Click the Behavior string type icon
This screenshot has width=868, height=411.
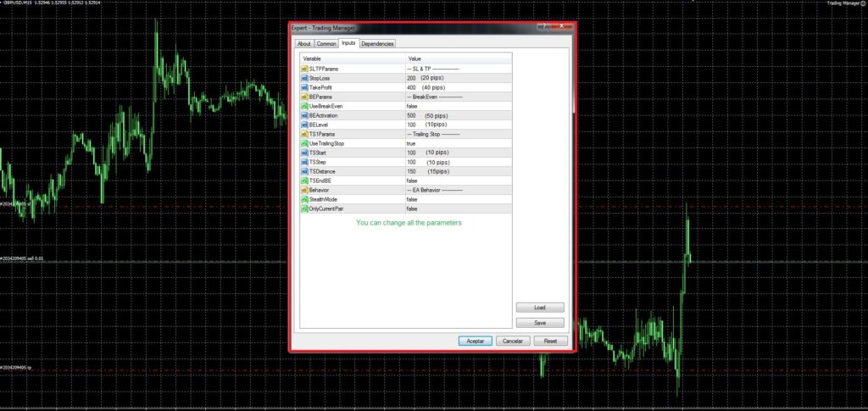(x=304, y=191)
